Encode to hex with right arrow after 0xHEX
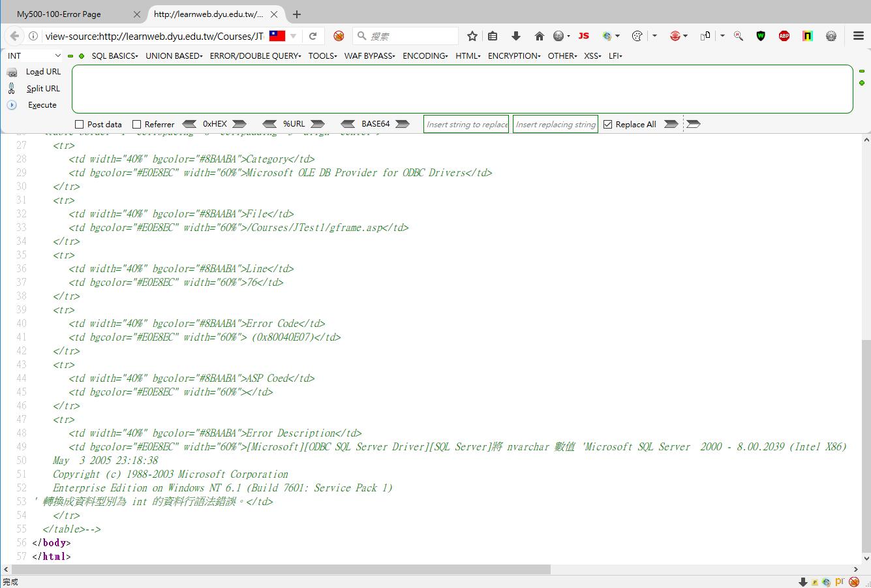This screenshot has width=871, height=588. click(x=239, y=124)
